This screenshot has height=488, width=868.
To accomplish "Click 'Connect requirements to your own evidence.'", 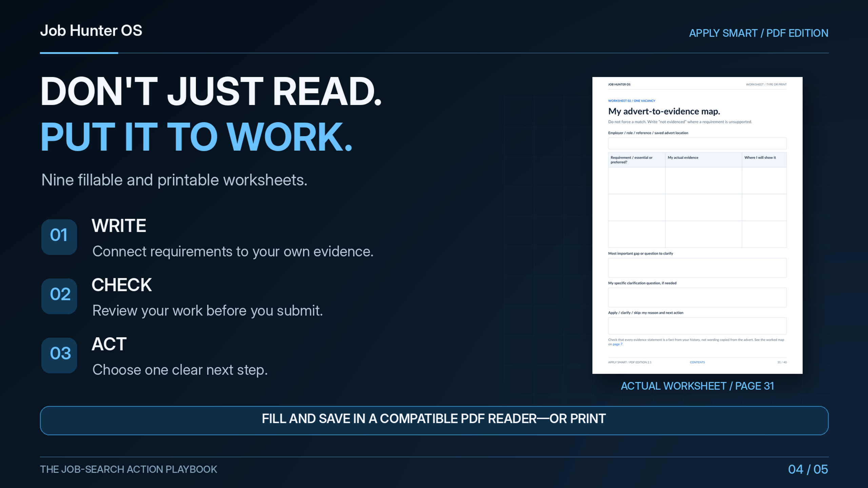I will click(233, 251).
